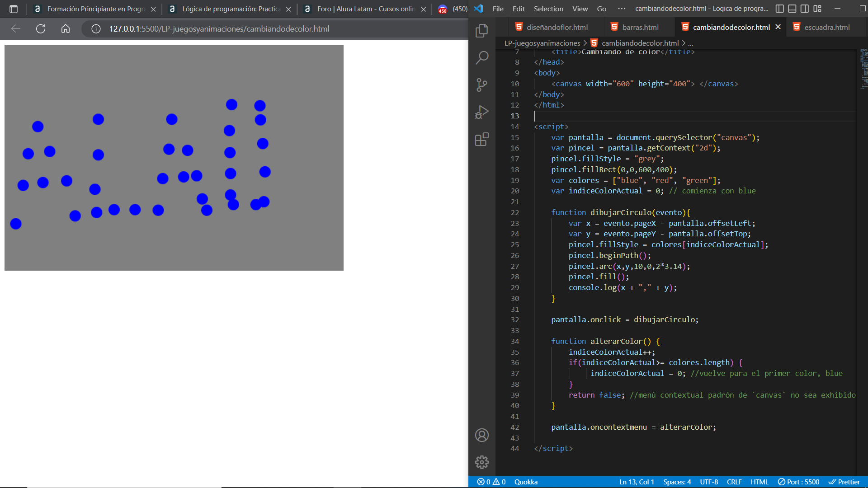868x488 pixels.
Task: Click "pantalla.oncontextmenu" on line 42
Action: (599, 427)
